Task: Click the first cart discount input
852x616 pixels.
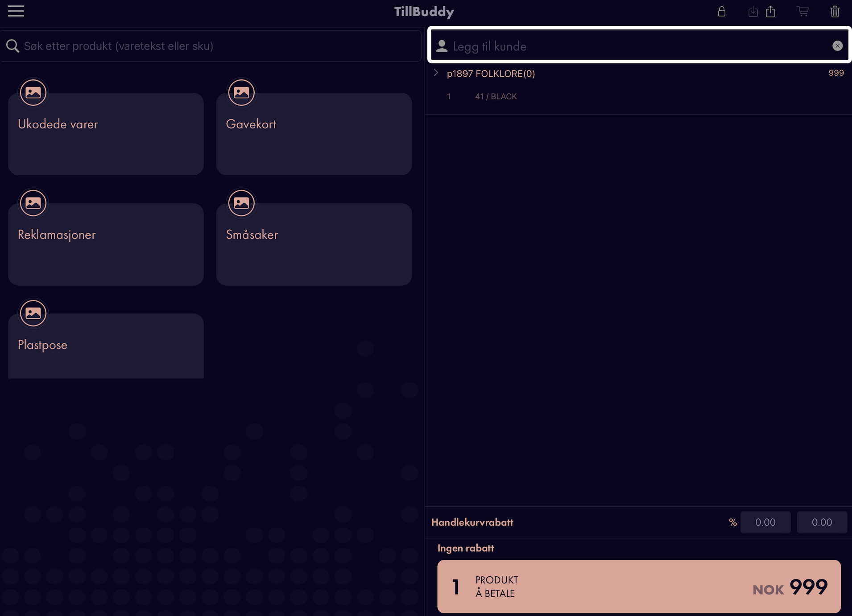Action: point(765,522)
